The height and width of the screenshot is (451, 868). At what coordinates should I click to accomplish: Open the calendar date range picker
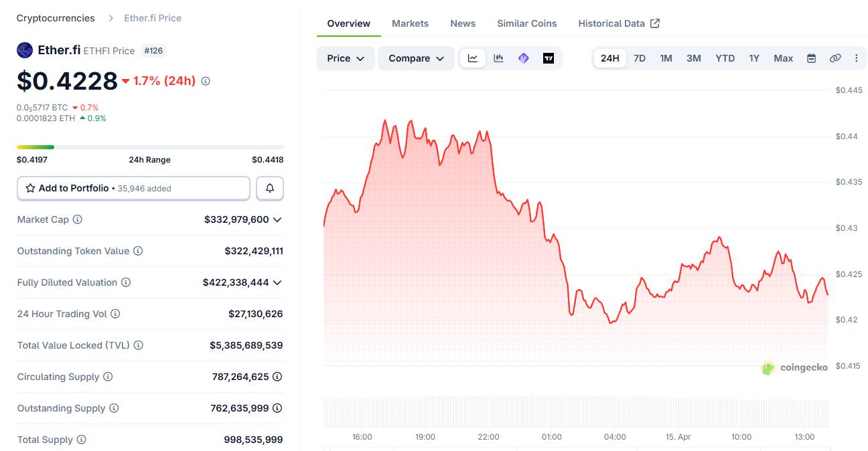point(811,58)
